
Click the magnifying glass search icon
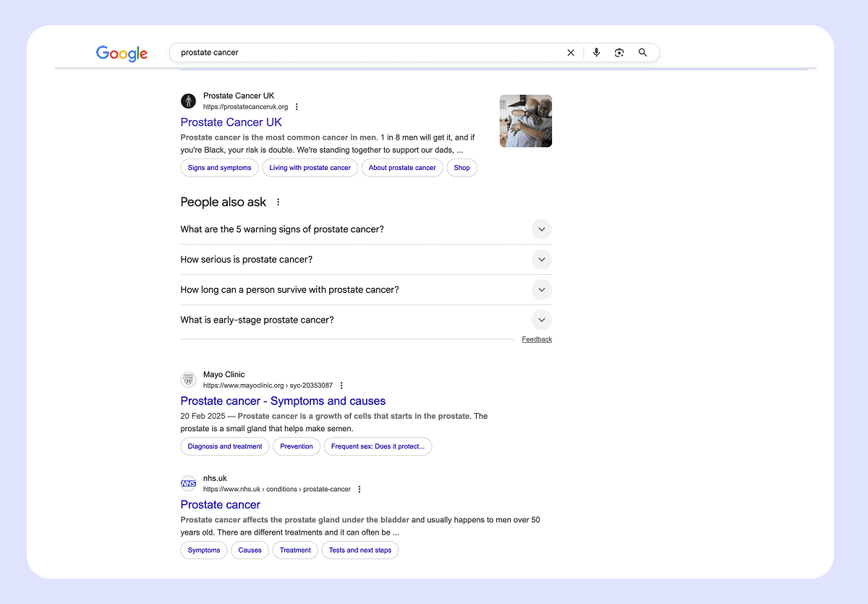[x=642, y=53]
